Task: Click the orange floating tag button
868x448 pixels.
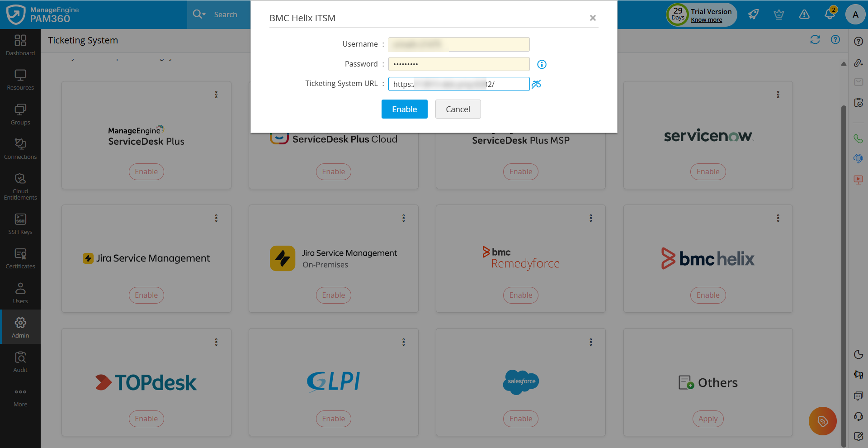Action: click(x=823, y=421)
